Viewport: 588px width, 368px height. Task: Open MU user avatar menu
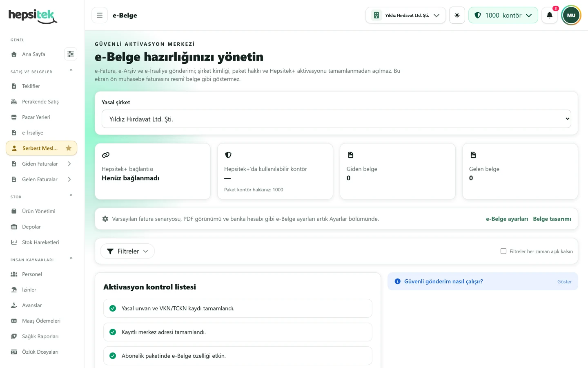[571, 15]
